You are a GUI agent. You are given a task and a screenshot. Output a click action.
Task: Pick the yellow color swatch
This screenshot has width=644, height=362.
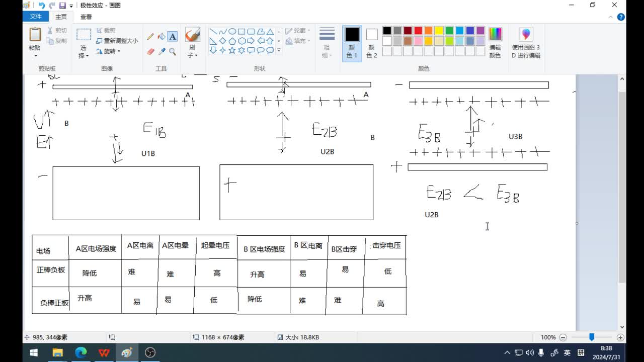(x=439, y=31)
